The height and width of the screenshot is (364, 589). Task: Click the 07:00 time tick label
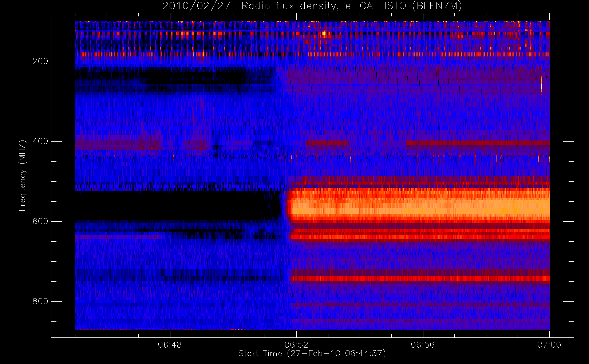pyautogui.click(x=549, y=345)
